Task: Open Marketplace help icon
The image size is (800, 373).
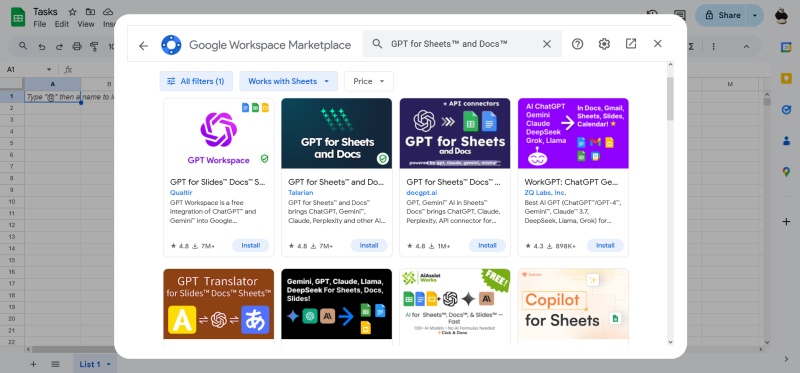Action: [x=577, y=44]
